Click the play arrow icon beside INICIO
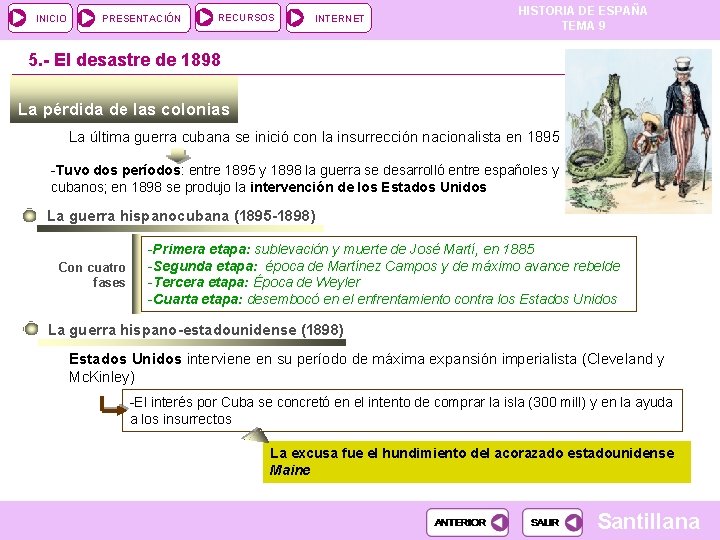The image size is (720, 540). [x=18, y=18]
